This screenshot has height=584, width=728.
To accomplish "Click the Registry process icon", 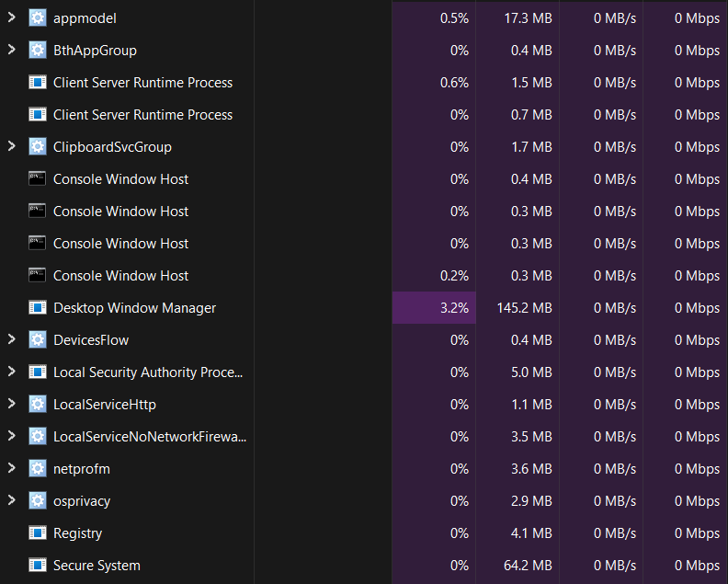I will [38, 533].
